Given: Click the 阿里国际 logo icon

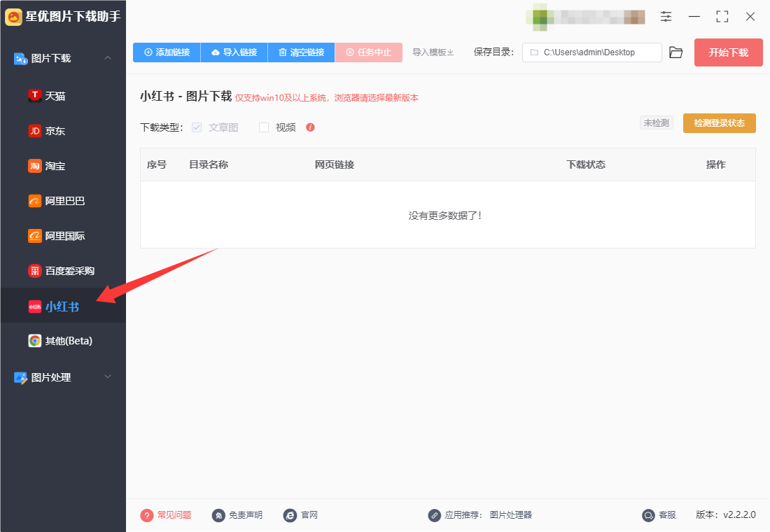Looking at the screenshot, I should (35, 236).
